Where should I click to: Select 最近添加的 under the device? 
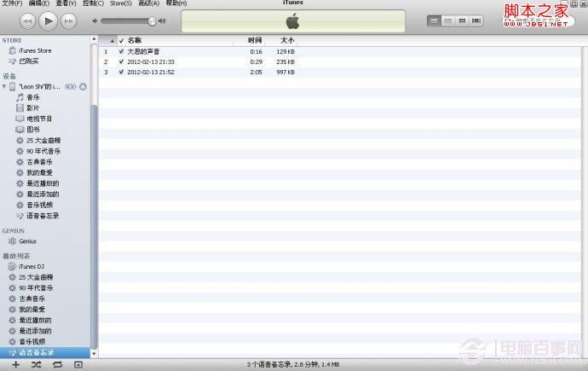(x=43, y=194)
